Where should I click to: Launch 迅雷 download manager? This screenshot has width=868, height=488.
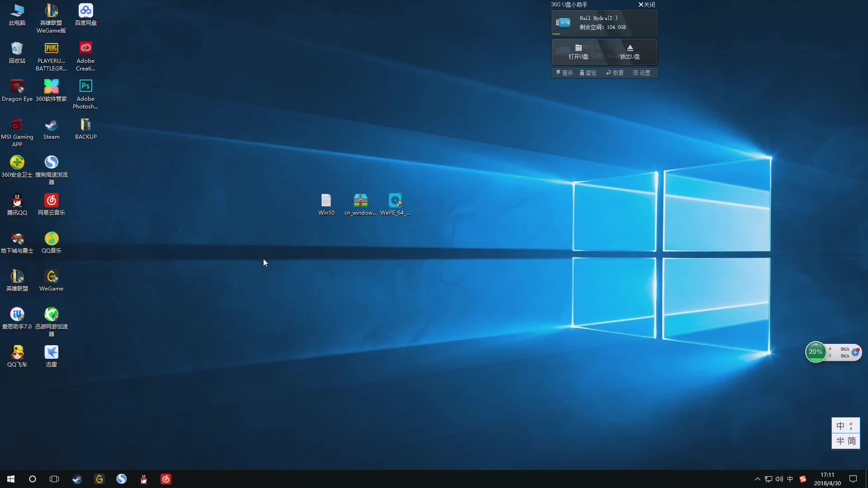pos(51,352)
